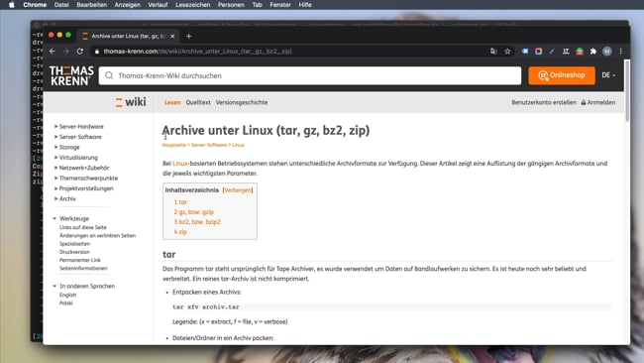Click the search magnifier icon

[109, 75]
